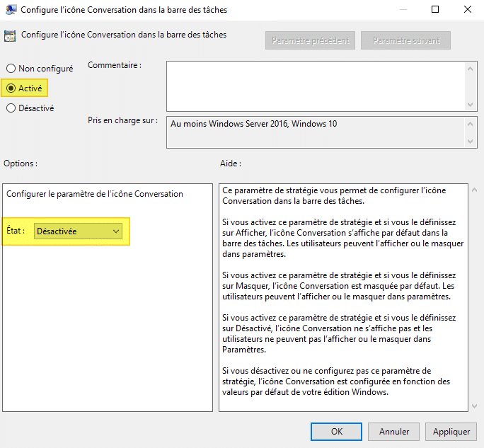Click the help paragraph mentioning 'sur Masquer'
The height and width of the screenshot is (448, 484).
pos(339,286)
